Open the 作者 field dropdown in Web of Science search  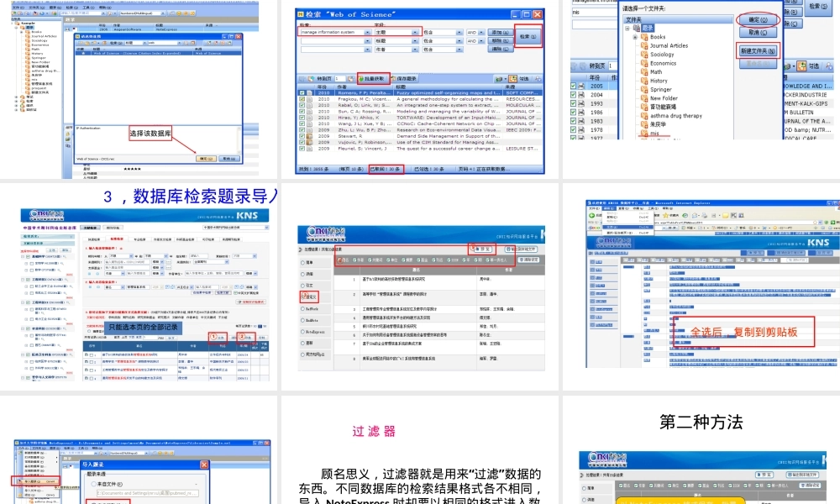pos(415,50)
